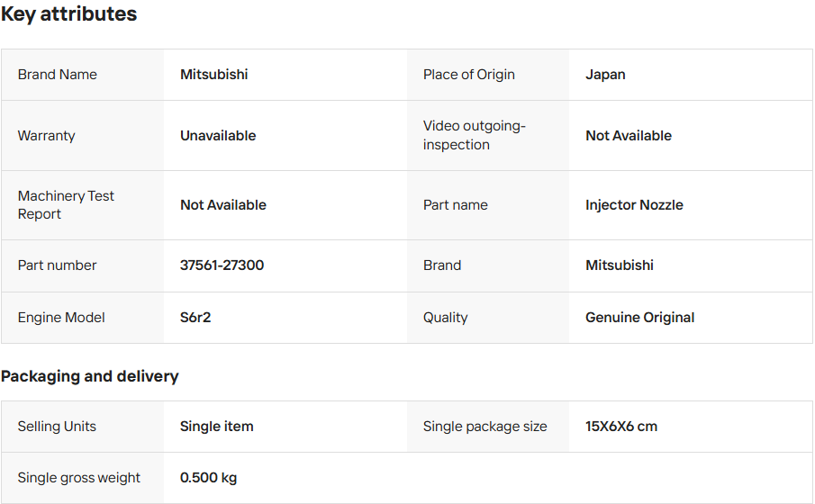Select the Machinery Test Report label
This screenshot has height=504, width=815.
point(66,205)
